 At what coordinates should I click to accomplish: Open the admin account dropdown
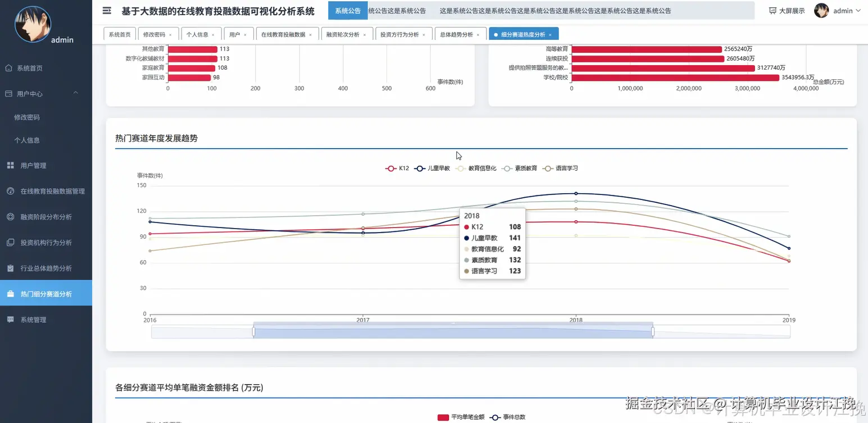tap(846, 11)
